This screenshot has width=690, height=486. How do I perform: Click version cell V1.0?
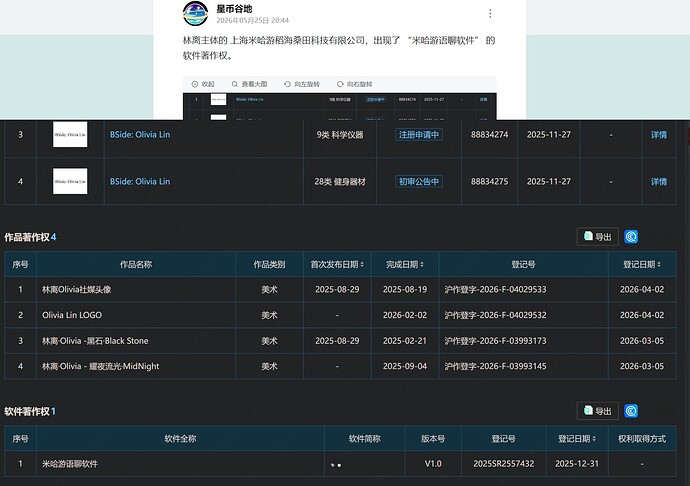click(x=433, y=464)
